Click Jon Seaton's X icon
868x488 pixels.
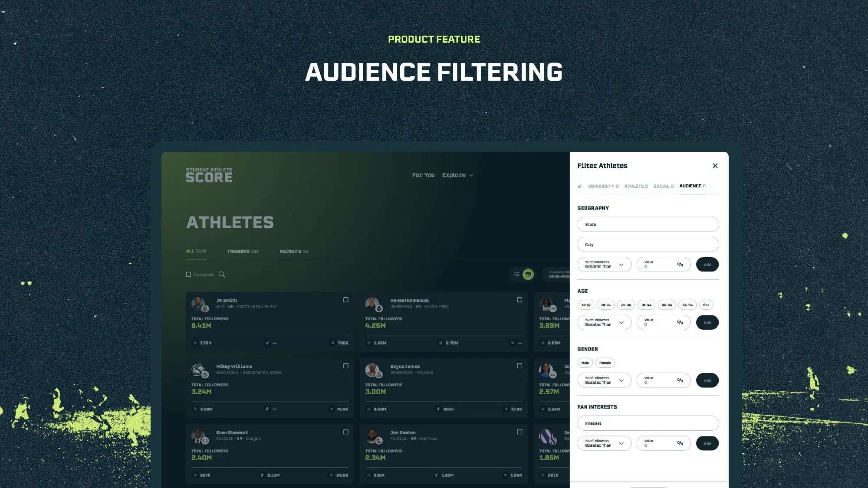coord(505,475)
